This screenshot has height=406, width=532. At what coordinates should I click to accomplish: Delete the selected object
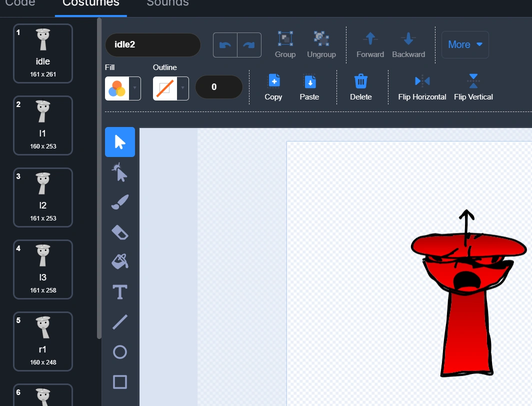tap(360, 87)
